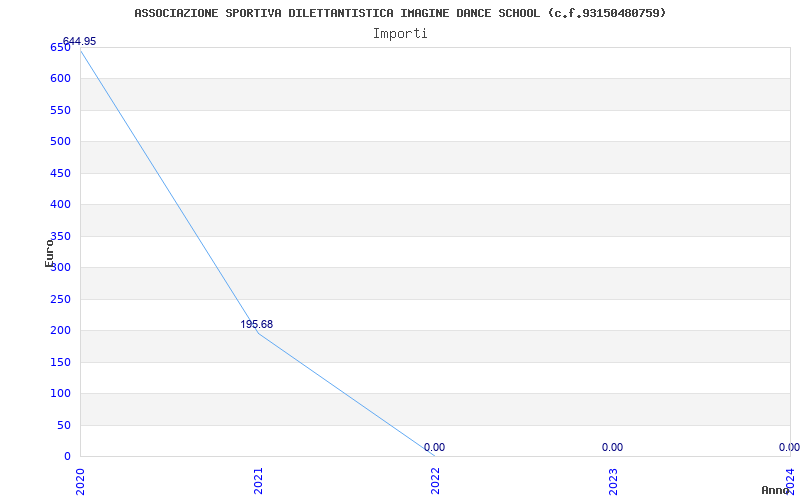800x500 pixels.
Task: Click the 0.00 label above 2024
Action: pos(789,447)
